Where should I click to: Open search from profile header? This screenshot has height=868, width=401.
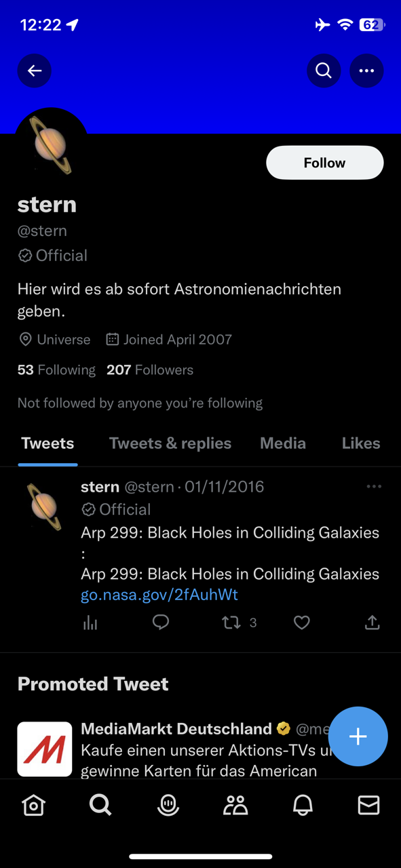pyautogui.click(x=324, y=71)
